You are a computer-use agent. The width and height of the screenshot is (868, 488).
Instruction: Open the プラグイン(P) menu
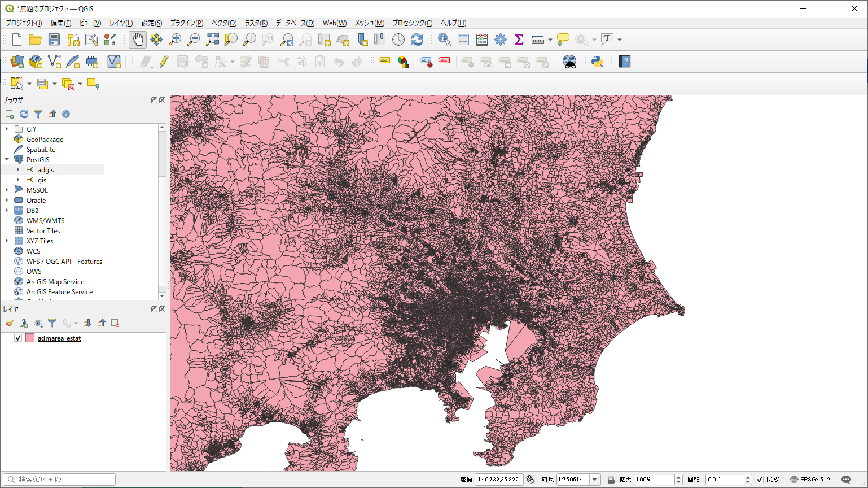(186, 23)
